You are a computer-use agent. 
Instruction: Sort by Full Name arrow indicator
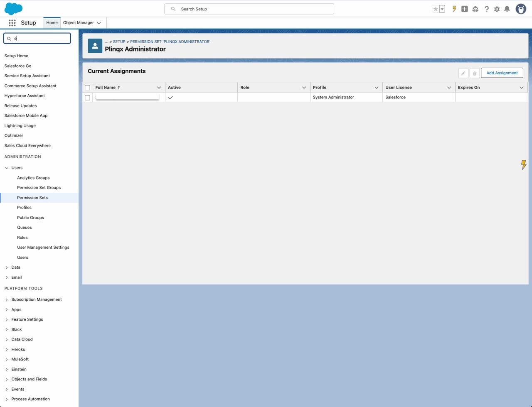(119, 88)
